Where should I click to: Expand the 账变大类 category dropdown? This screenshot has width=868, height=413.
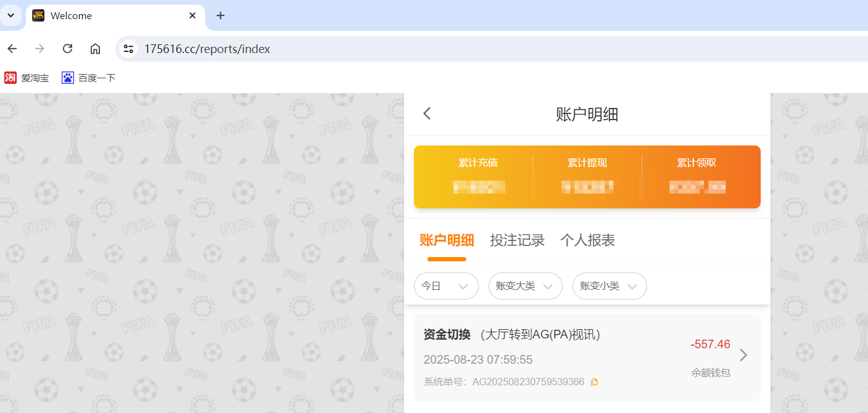pos(525,285)
